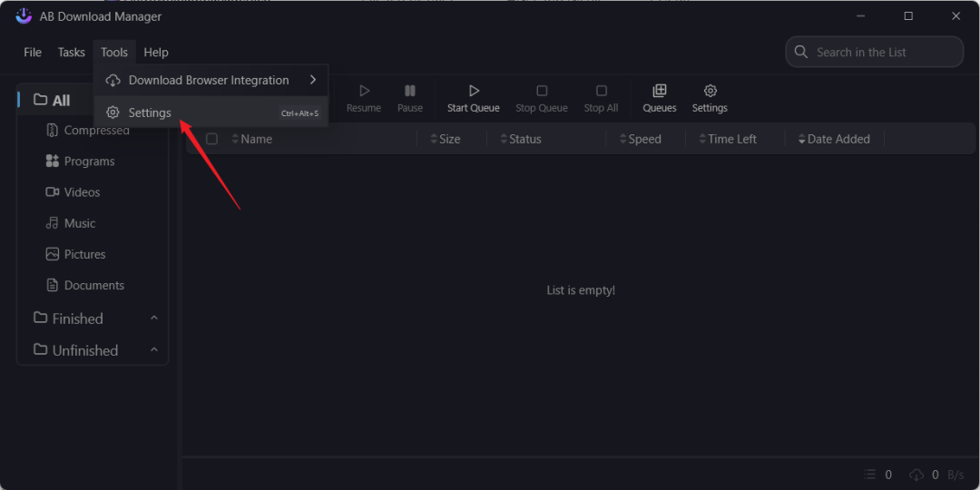Click the download speed cloud icon in status bar
980x490 pixels.
pos(916,475)
